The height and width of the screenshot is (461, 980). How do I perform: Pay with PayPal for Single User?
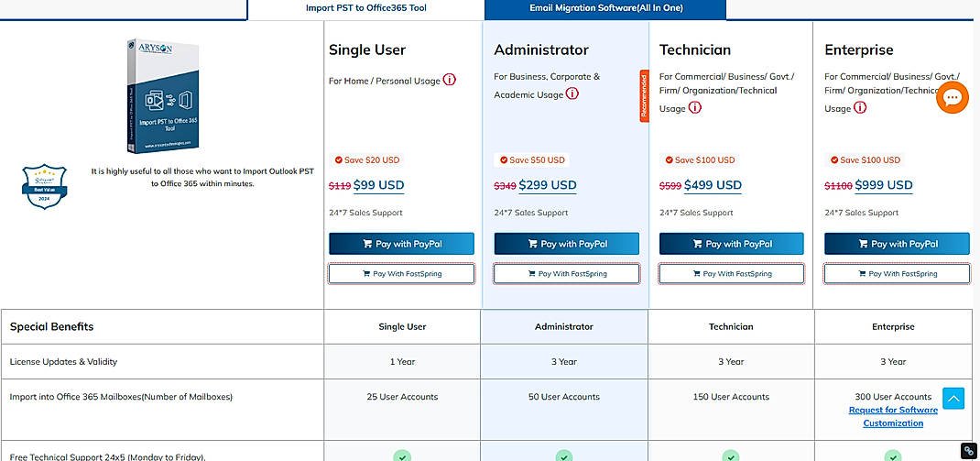click(x=401, y=244)
